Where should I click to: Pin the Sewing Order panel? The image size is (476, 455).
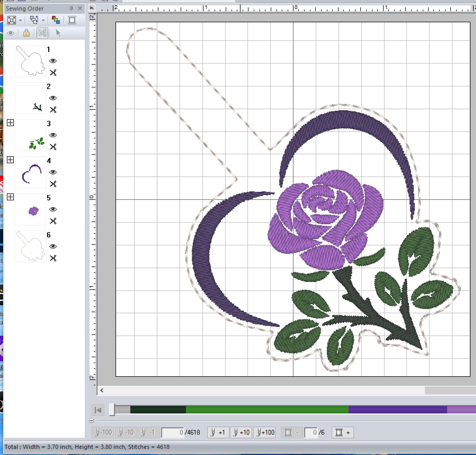71,8
